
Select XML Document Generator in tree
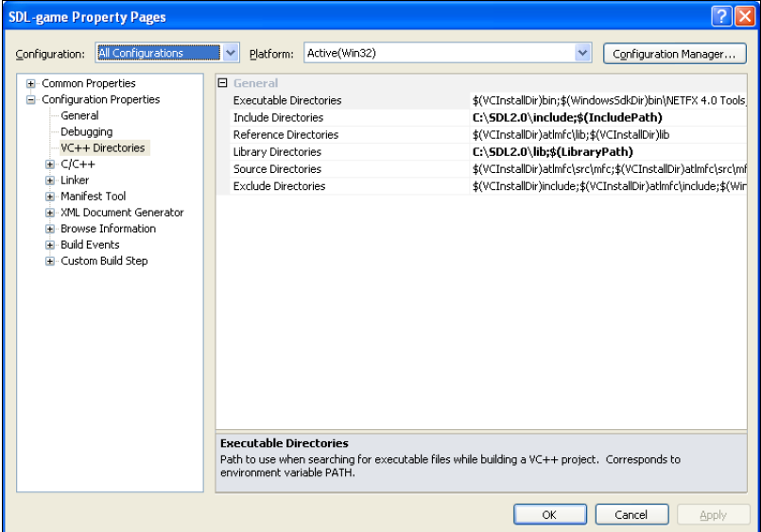point(122,213)
